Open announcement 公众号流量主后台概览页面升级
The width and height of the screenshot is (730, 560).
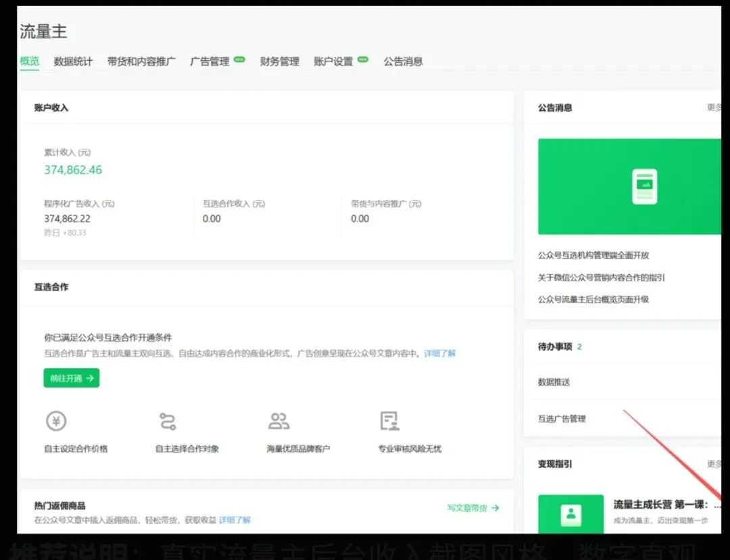click(x=593, y=299)
